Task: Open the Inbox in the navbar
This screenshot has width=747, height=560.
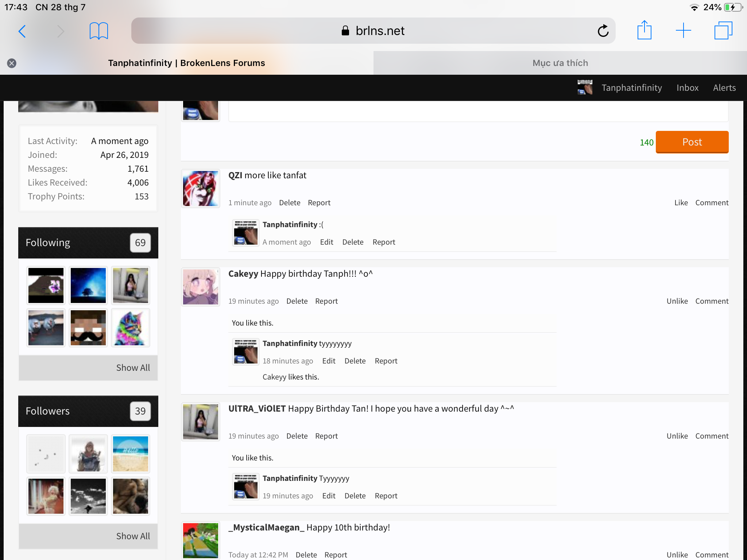Action: [688, 88]
